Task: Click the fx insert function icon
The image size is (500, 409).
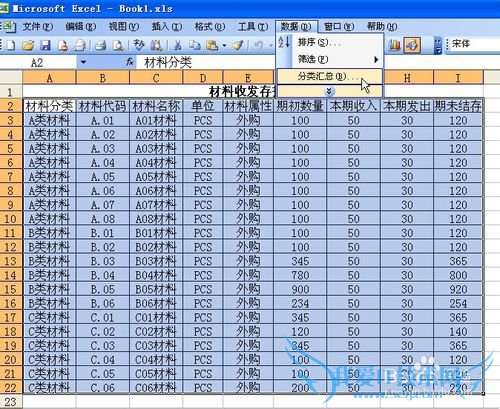Action: 130,62
